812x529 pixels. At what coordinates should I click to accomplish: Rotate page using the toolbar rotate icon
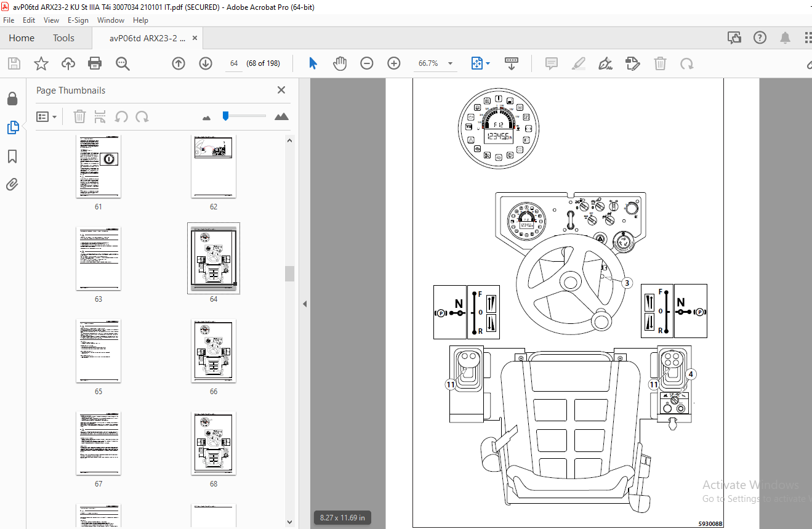click(686, 63)
